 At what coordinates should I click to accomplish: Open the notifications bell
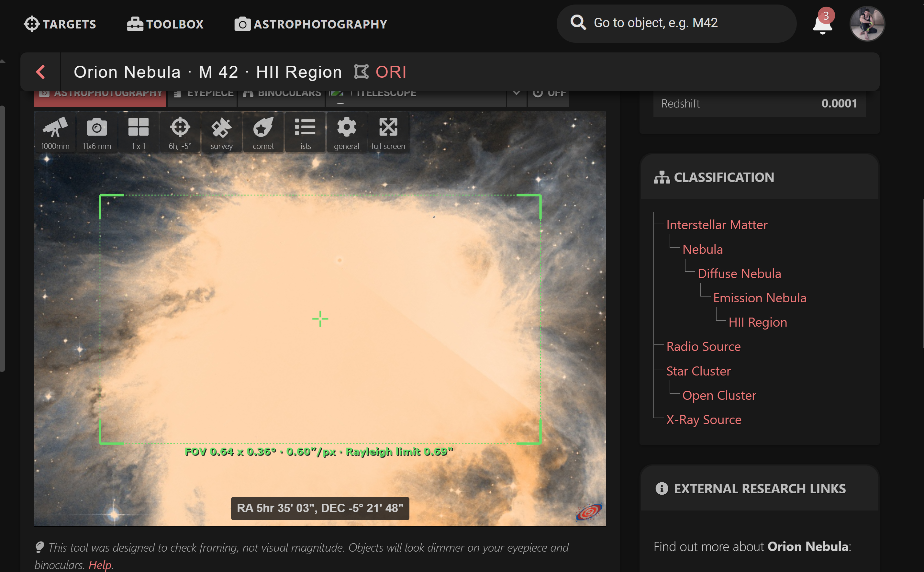tap(822, 24)
